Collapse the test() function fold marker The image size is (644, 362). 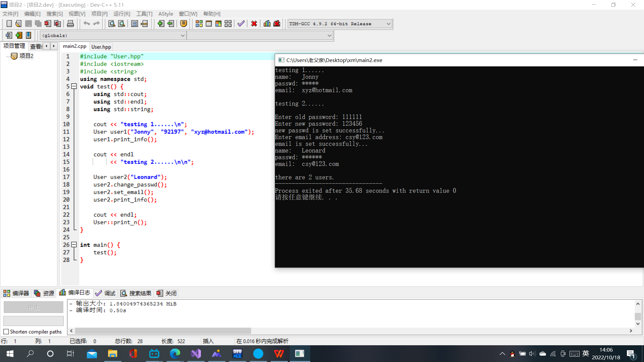point(74,86)
